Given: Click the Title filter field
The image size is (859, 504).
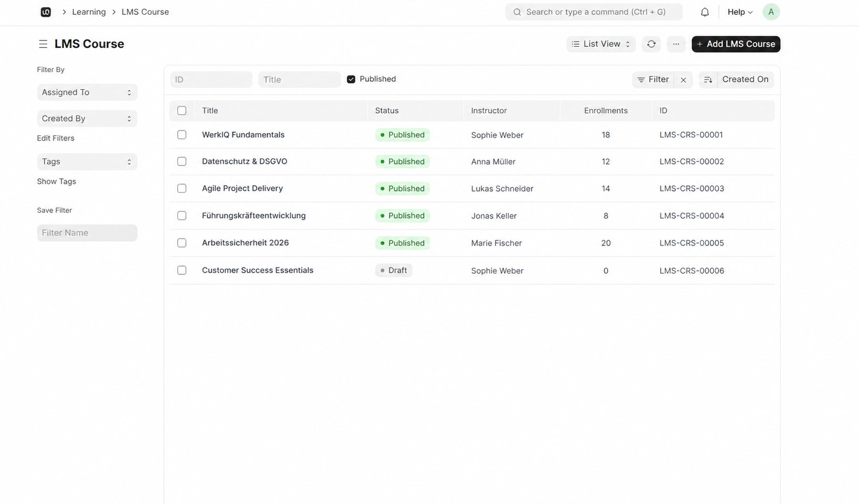Looking at the screenshot, I should [x=300, y=80].
